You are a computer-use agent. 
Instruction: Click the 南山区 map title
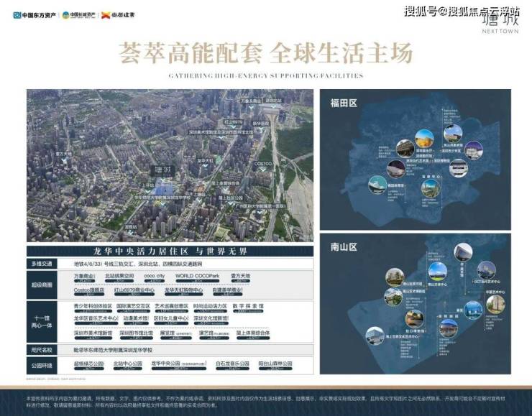pyautogui.click(x=344, y=247)
